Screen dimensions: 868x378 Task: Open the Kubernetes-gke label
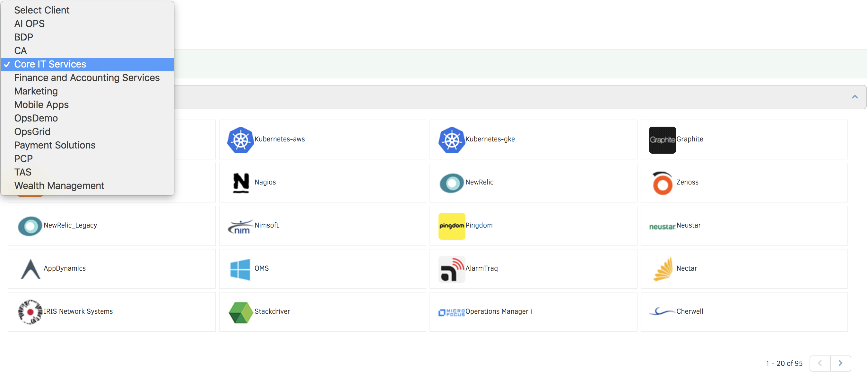(x=490, y=139)
